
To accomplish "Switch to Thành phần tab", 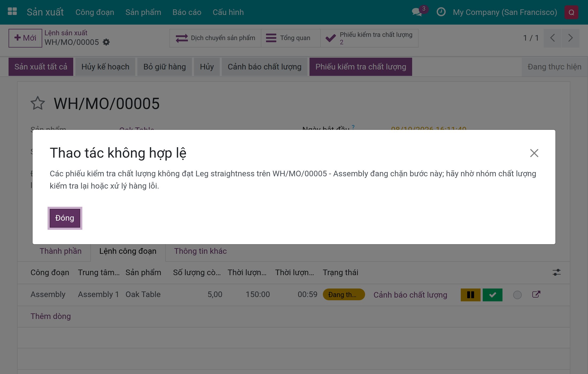I will tap(61, 251).
